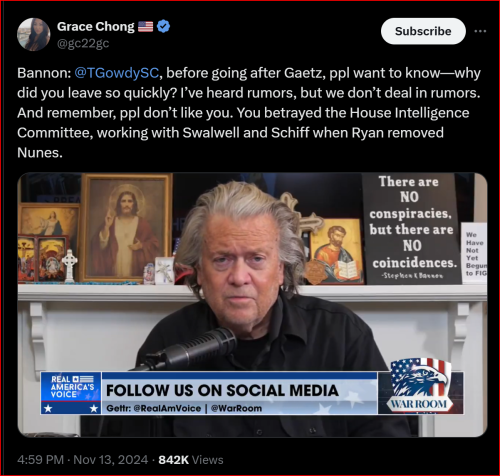The height and width of the screenshot is (476, 500).
Task: Click the Jesus portrait painting in video
Action: (127, 229)
